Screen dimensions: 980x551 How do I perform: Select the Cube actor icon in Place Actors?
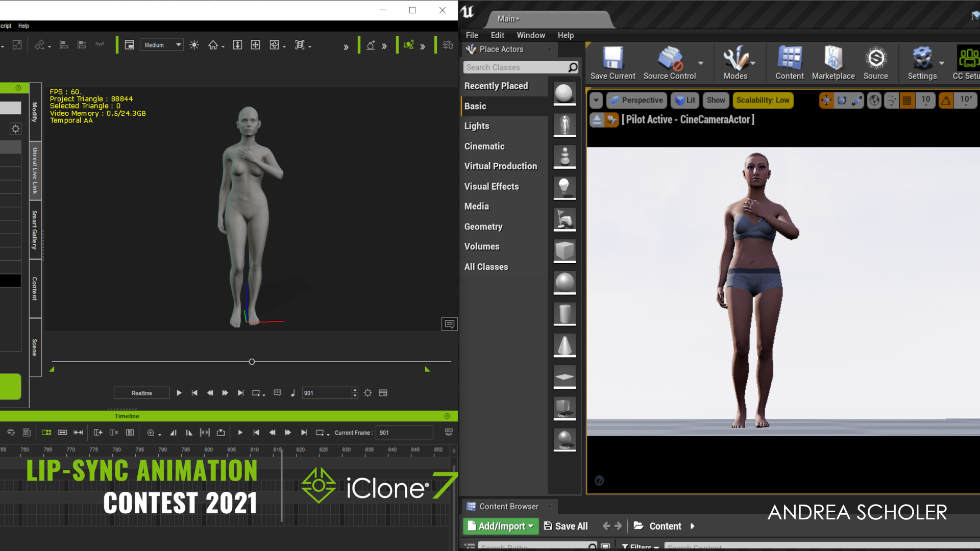(x=565, y=251)
